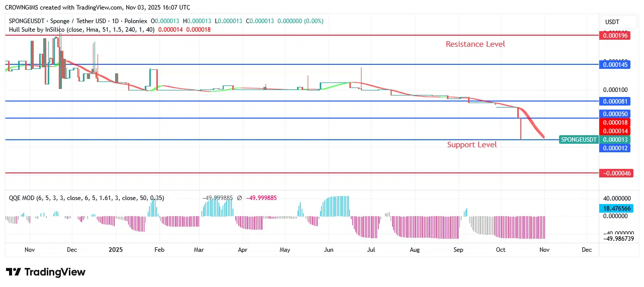The image size is (644, 287).
Task: Toggle the QQE MOD indicator legend
Action: point(23,198)
